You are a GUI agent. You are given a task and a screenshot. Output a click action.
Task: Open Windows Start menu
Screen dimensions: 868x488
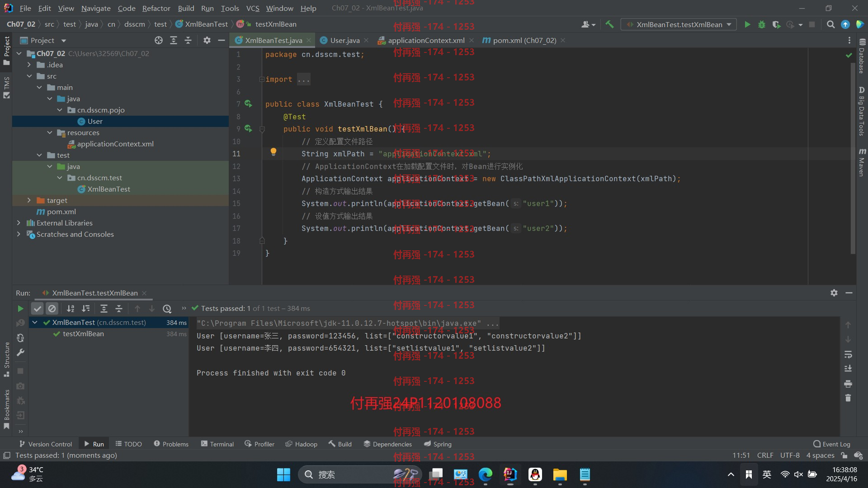click(283, 474)
